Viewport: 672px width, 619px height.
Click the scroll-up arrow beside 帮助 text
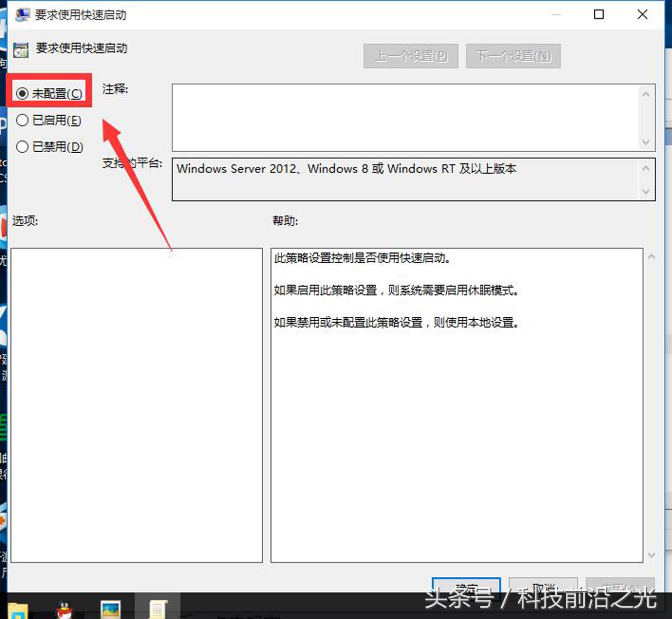click(651, 256)
